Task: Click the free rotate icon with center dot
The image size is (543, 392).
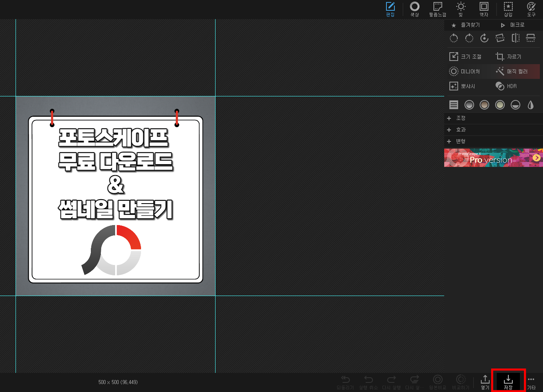Action: pyautogui.click(x=484, y=38)
